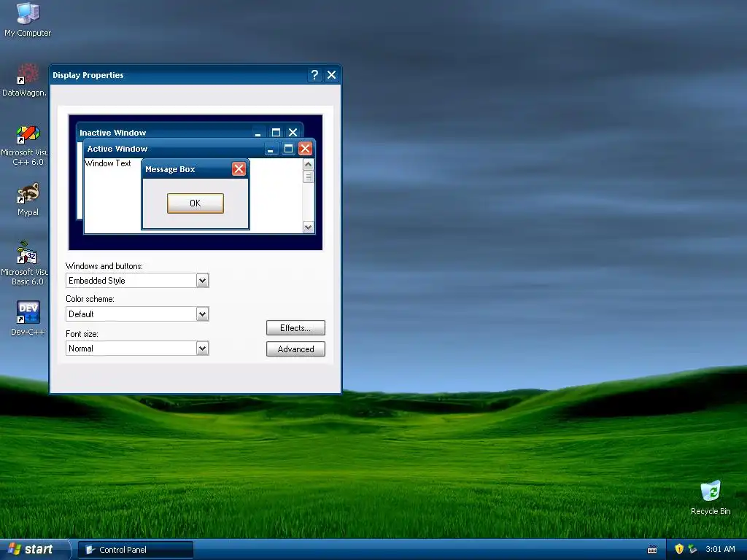
Task: Click the Inactive Window title in preview
Action: click(x=113, y=133)
